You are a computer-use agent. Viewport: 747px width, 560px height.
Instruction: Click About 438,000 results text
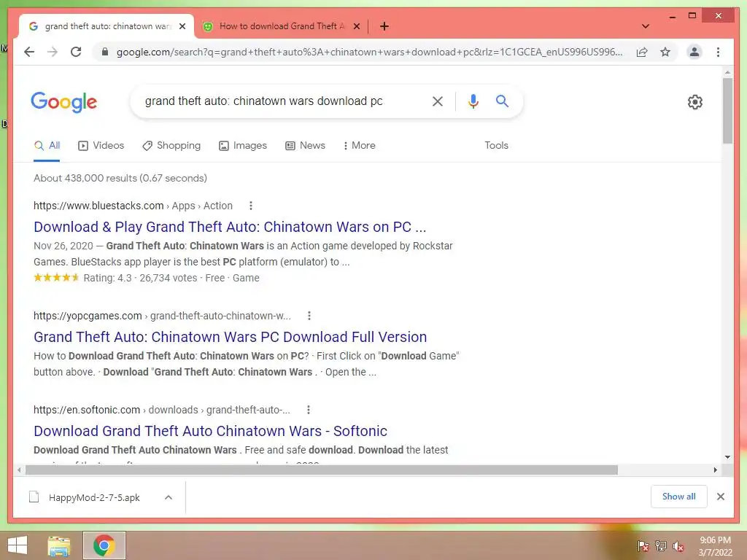pos(120,178)
